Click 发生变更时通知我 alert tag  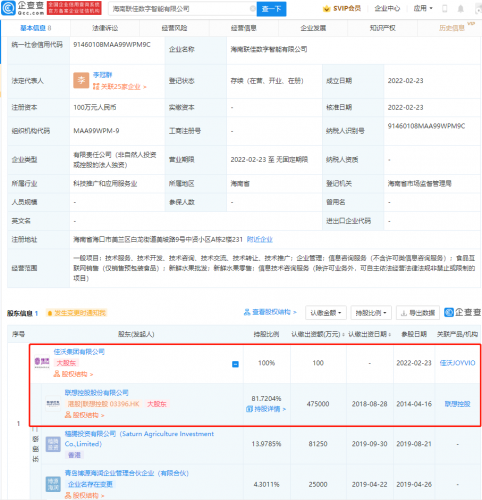[77, 313]
